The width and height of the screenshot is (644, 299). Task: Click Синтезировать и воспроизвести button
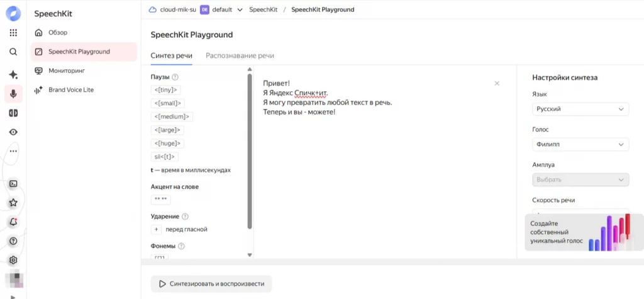tap(211, 284)
